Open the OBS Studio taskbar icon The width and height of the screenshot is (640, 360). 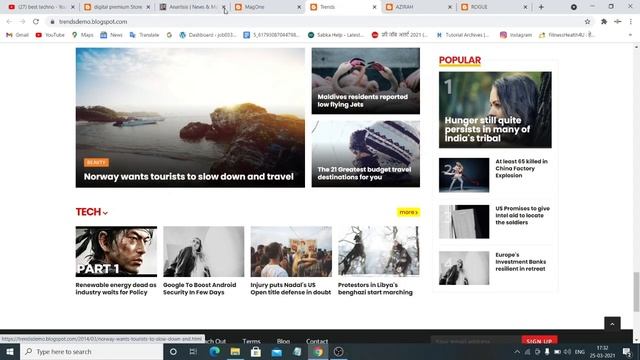click(x=338, y=351)
